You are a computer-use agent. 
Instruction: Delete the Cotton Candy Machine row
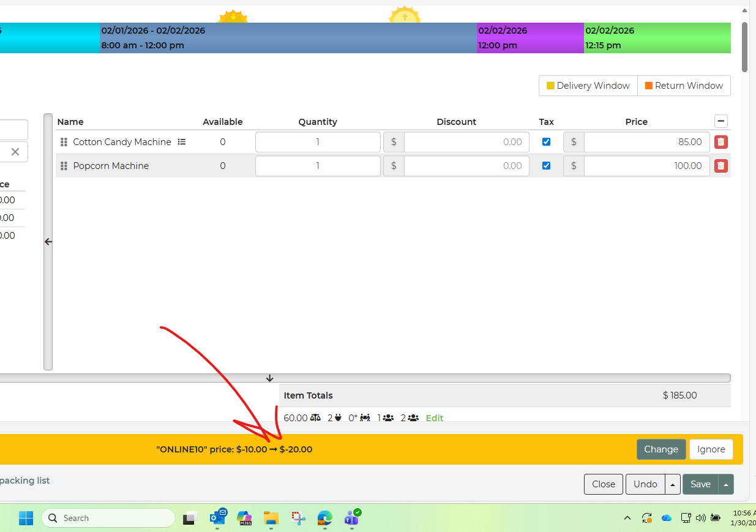point(720,142)
